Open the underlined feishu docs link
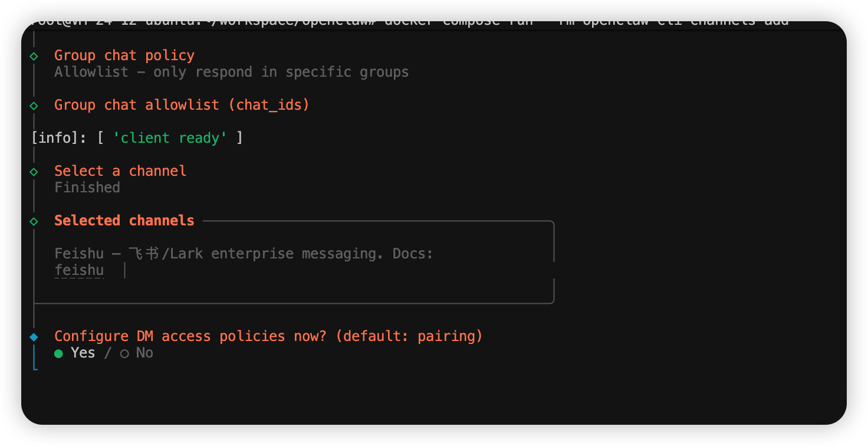868x446 pixels. tap(79, 271)
